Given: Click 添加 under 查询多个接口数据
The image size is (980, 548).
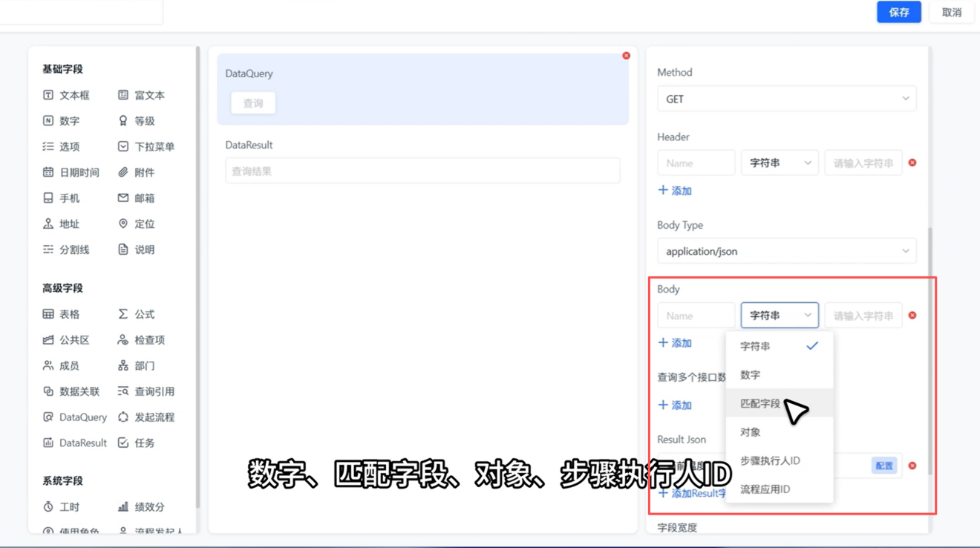Looking at the screenshot, I should [x=675, y=405].
